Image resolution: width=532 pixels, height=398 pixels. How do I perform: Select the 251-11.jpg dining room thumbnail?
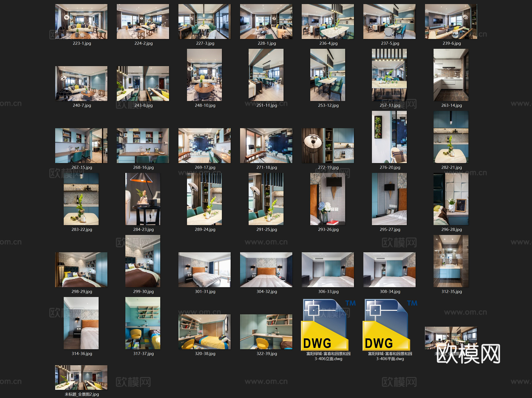tap(266, 75)
